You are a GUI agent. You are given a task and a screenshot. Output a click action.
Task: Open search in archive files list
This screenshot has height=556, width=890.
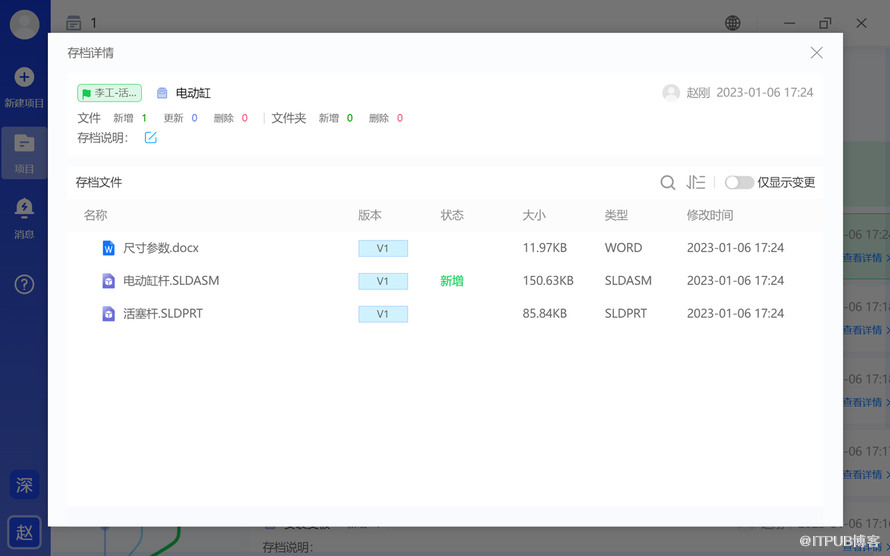click(667, 182)
